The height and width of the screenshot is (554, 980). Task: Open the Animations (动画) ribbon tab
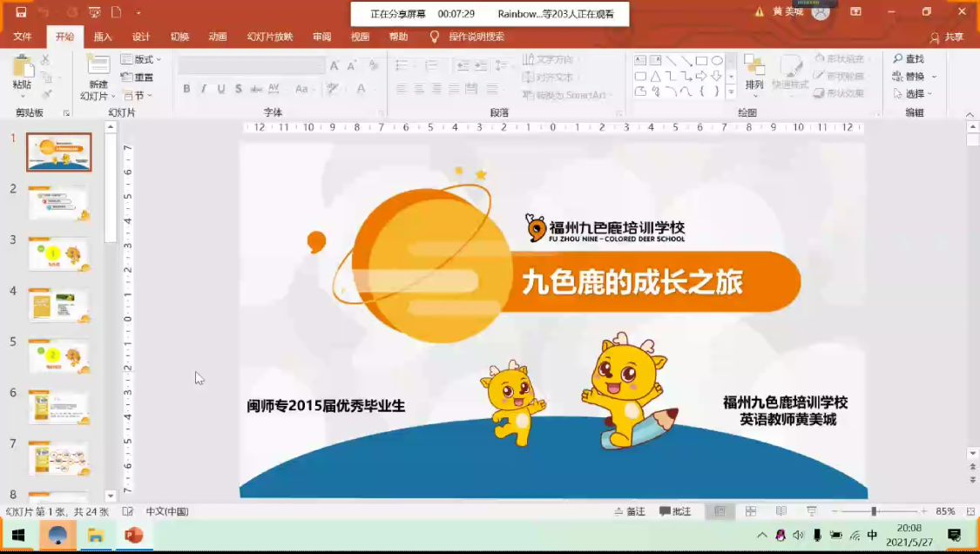pos(218,37)
